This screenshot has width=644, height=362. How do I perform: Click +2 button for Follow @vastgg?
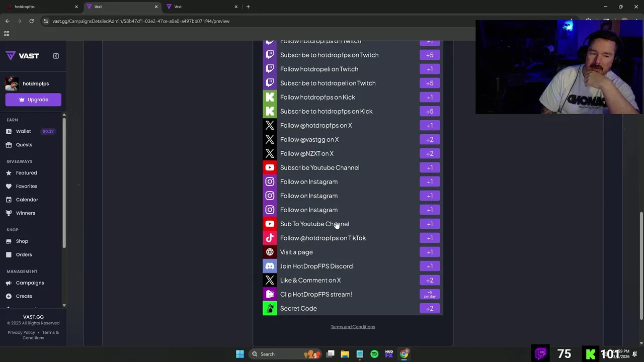[430, 139]
